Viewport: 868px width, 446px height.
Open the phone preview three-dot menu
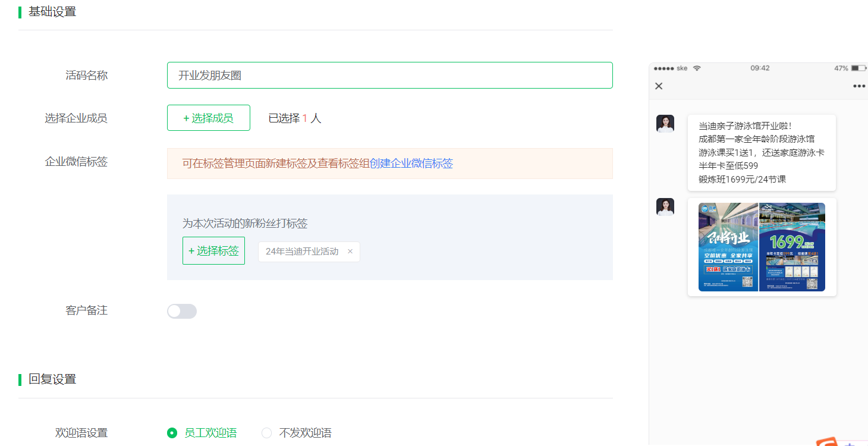[x=859, y=86]
